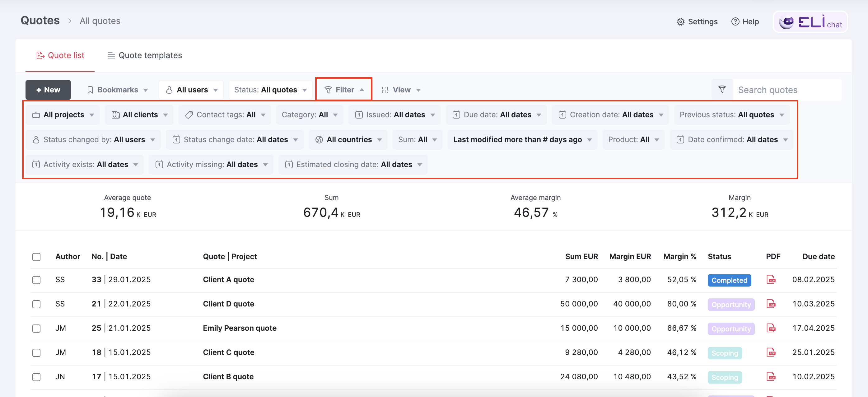Image resolution: width=868 pixels, height=397 pixels.
Task: Toggle the select-all quotes checkbox
Action: (36, 257)
